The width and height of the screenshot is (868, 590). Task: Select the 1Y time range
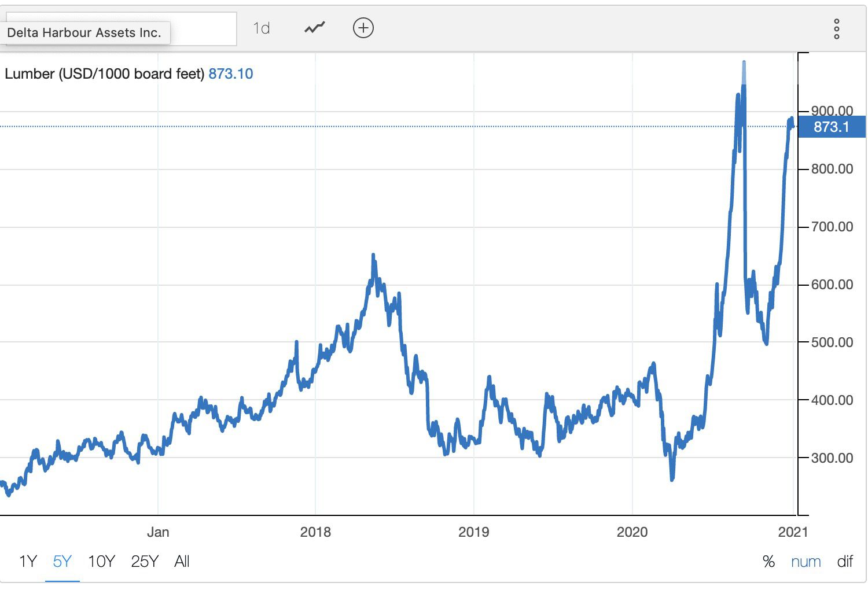28,561
